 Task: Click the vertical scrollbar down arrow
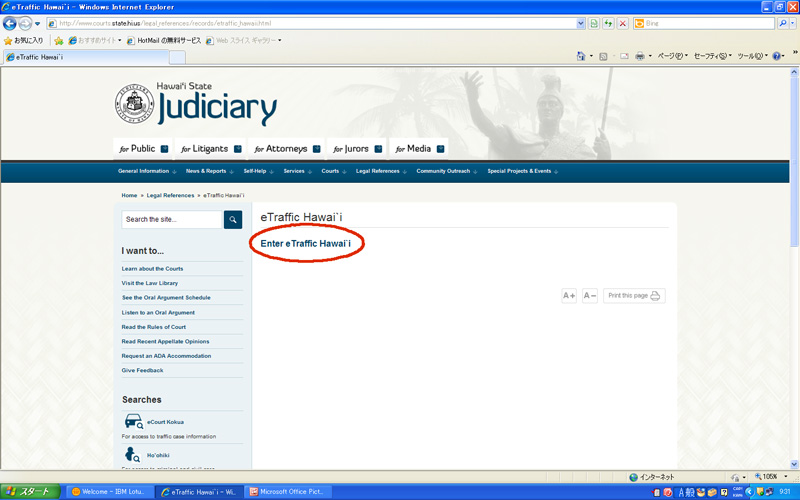(x=794, y=464)
